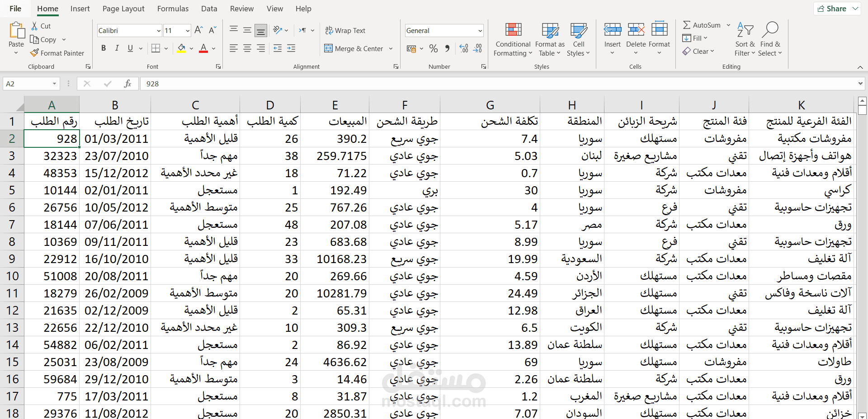Image resolution: width=868 pixels, height=419 pixels.
Task: Apply center alignment to selection
Action: pos(247,48)
